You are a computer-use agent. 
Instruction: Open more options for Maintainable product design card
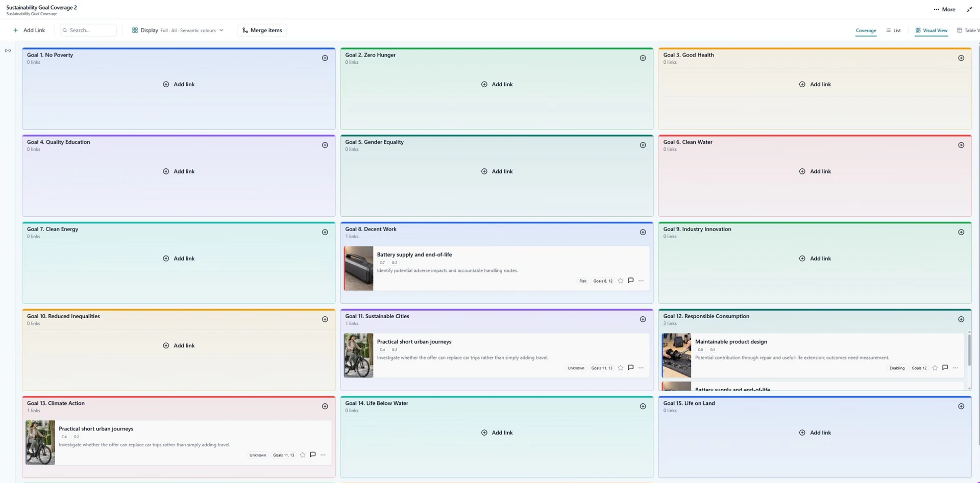[x=955, y=368]
